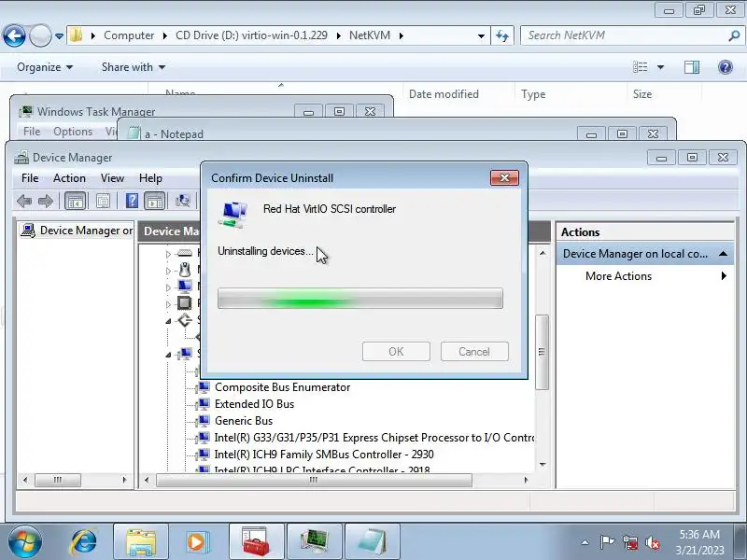This screenshot has height=560, width=747.
Task: Close the Confirm Device Uninstall dialog
Action: point(504,177)
